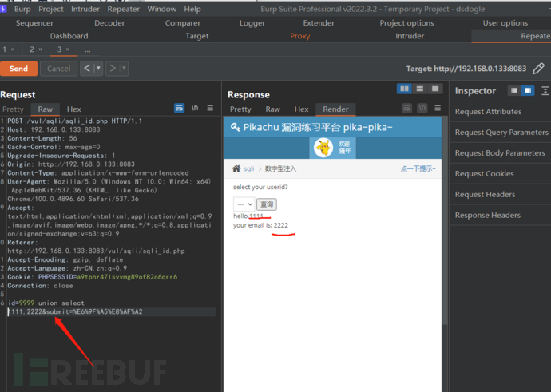Close Repeater request tab 3
The width and height of the screenshot is (551, 392).
pos(68,49)
